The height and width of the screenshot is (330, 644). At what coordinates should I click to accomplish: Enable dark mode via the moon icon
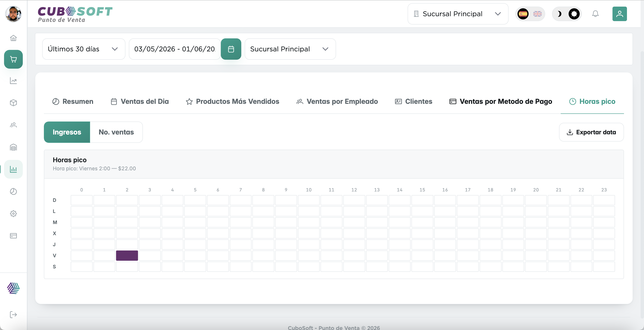(559, 14)
